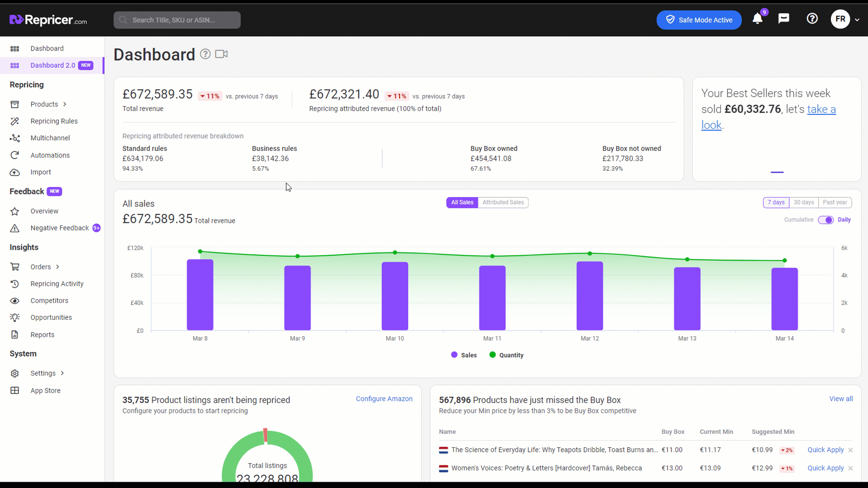Open the Configure Amazon link
Viewport: 868px width, 488px height.
(384, 399)
